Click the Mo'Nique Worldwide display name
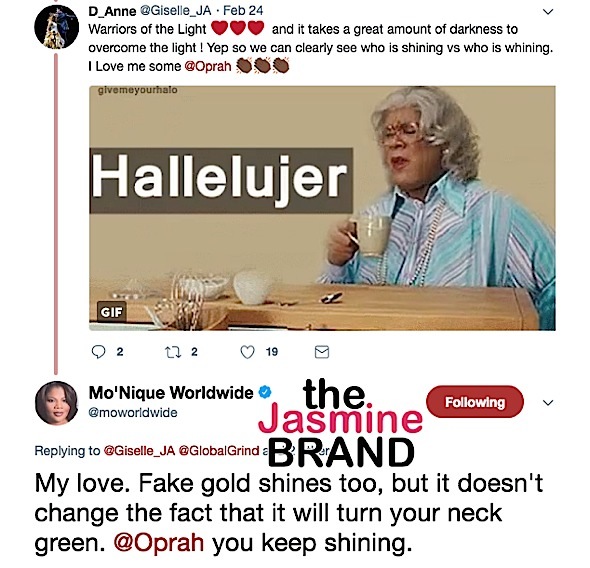 click(x=171, y=392)
